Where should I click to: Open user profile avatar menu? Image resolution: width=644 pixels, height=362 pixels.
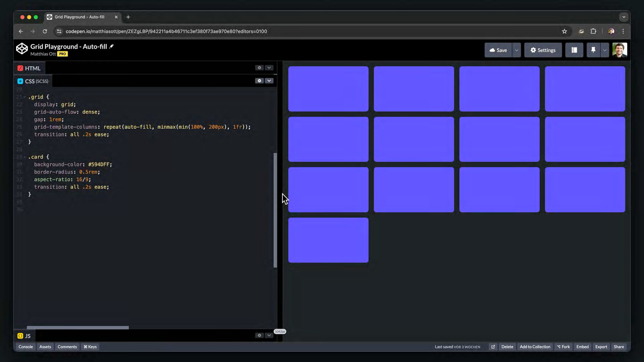coord(619,50)
